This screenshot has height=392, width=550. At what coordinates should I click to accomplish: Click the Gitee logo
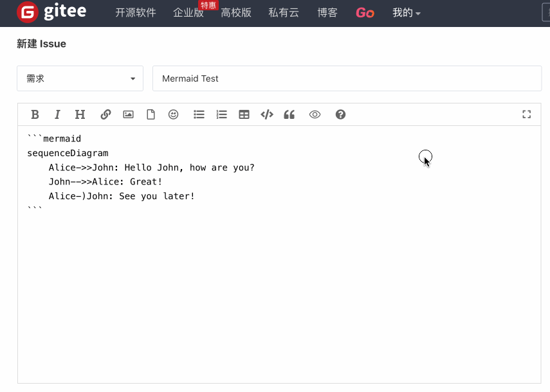[x=51, y=12]
